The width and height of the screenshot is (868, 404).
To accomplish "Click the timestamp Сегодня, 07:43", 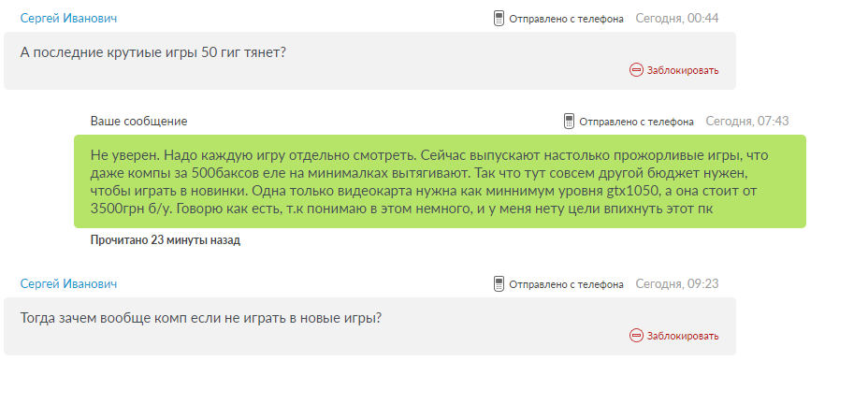I will coord(747,122).
